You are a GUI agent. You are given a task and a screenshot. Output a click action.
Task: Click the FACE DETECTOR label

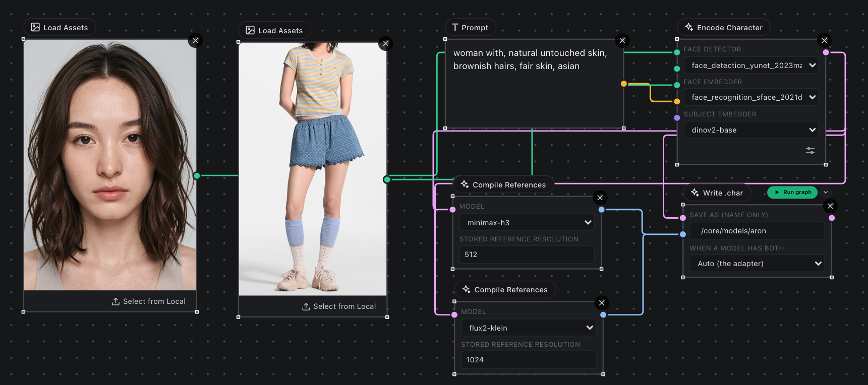pos(712,49)
